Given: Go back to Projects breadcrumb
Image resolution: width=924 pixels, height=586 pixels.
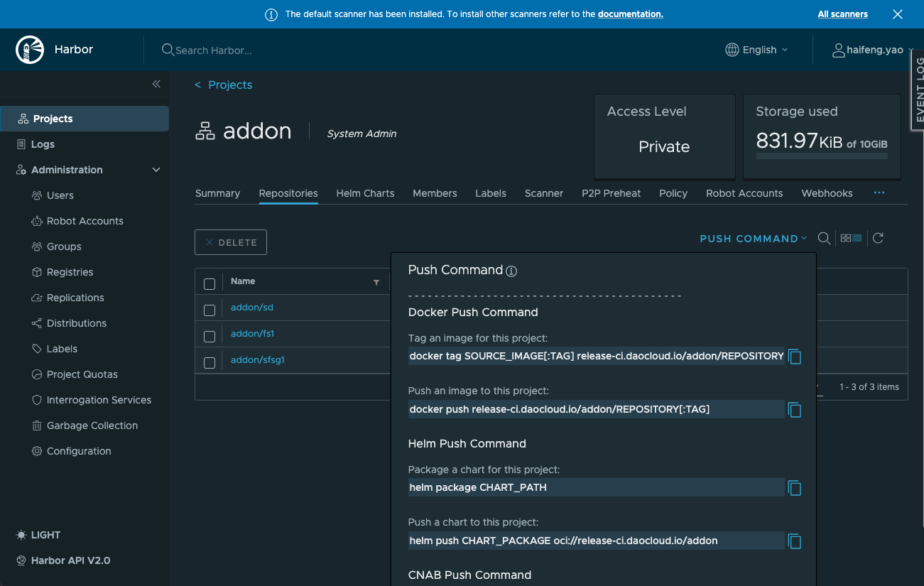Looking at the screenshot, I should pos(224,85).
